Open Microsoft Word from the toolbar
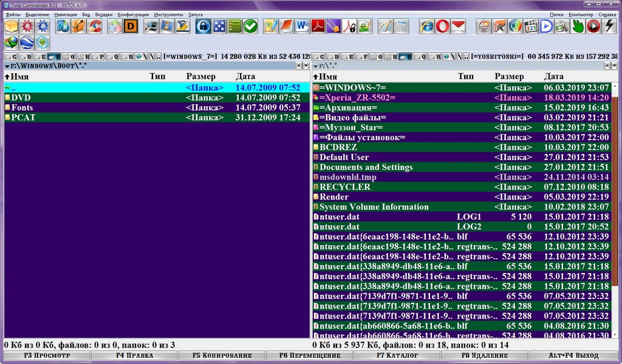The image size is (622, 364). pos(302,26)
